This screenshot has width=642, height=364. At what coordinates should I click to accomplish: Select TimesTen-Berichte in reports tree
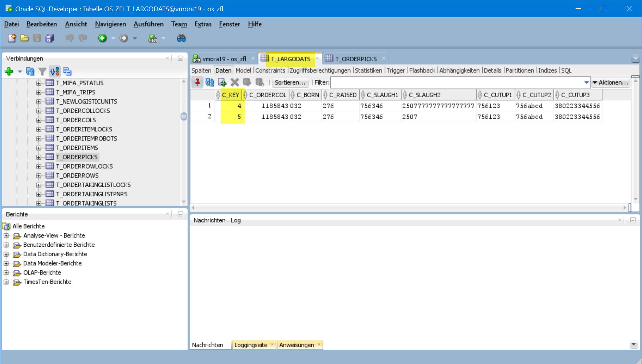click(47, 282)
